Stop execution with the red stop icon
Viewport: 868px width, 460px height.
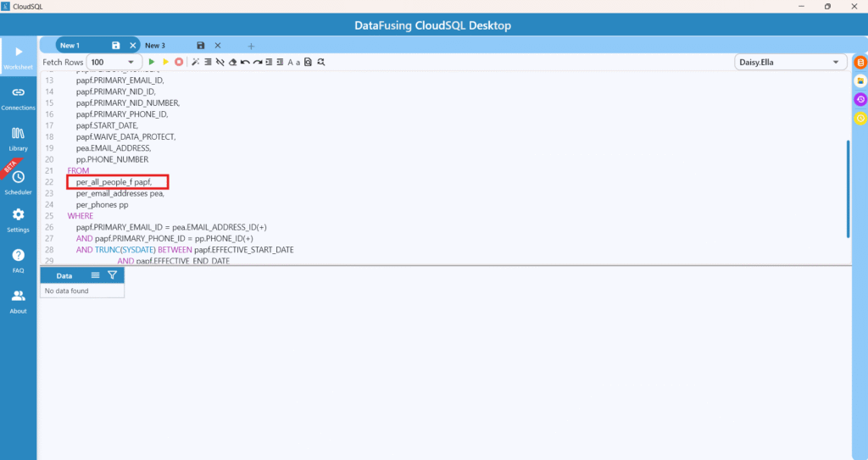click(179, 62)
